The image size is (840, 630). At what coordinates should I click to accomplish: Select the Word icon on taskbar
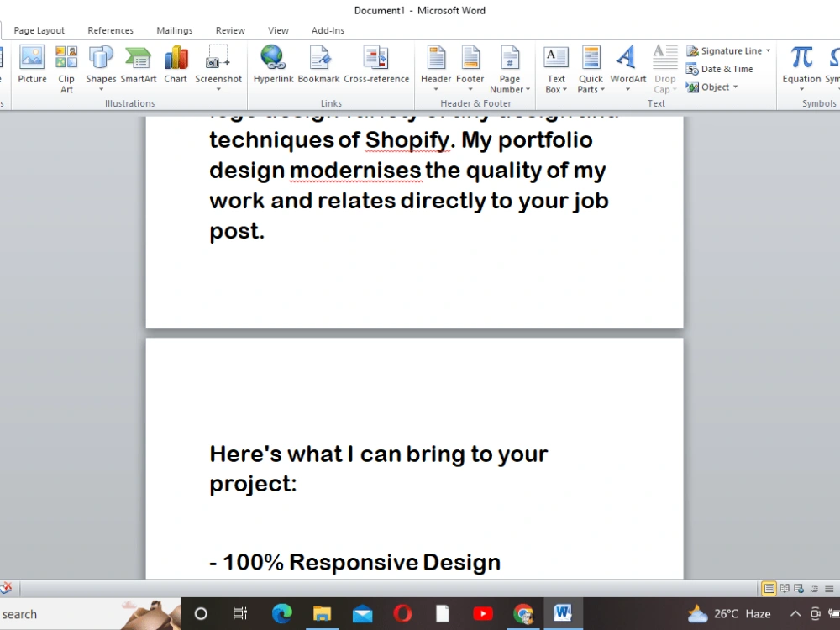[x=563, y=614]
